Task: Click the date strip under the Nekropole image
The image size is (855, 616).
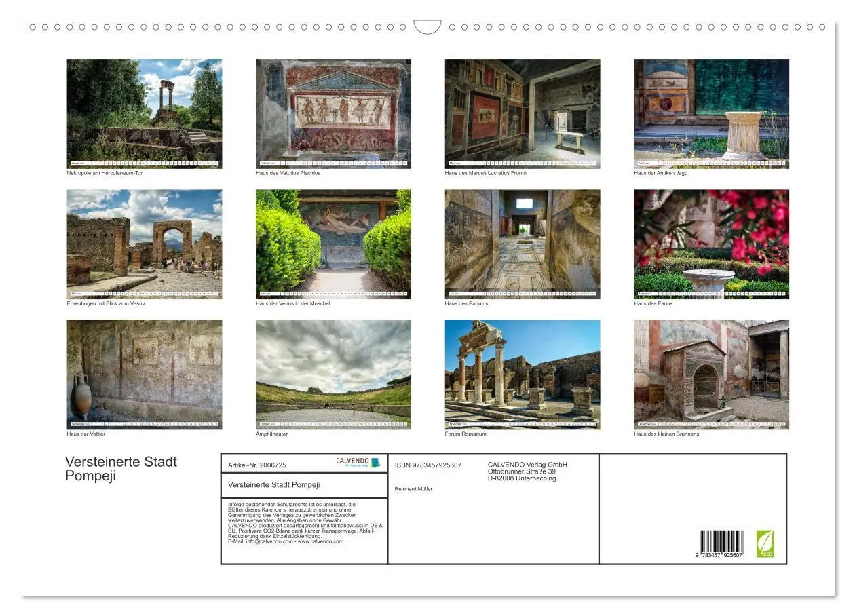Action: [144, 163]
